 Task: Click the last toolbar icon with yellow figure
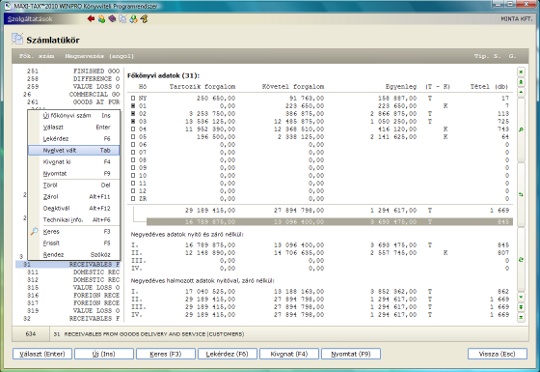[x=144, y=19]
